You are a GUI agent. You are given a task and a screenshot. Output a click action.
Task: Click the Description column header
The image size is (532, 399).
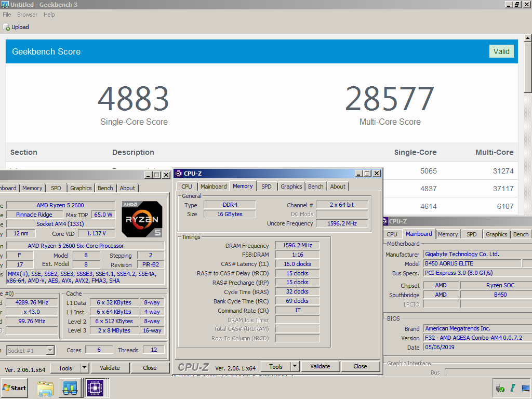pyautogui.click(x=133, y=152)
